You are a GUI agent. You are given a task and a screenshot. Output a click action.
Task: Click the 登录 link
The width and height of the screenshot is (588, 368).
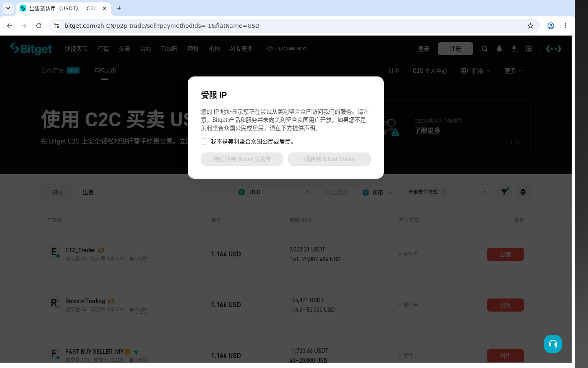point(424,49)
